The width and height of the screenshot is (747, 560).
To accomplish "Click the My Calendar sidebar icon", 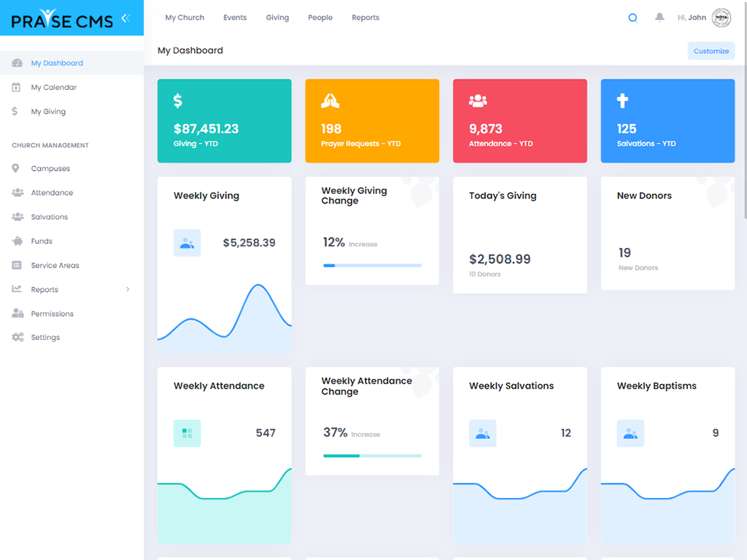I will (x=16, y=87).
